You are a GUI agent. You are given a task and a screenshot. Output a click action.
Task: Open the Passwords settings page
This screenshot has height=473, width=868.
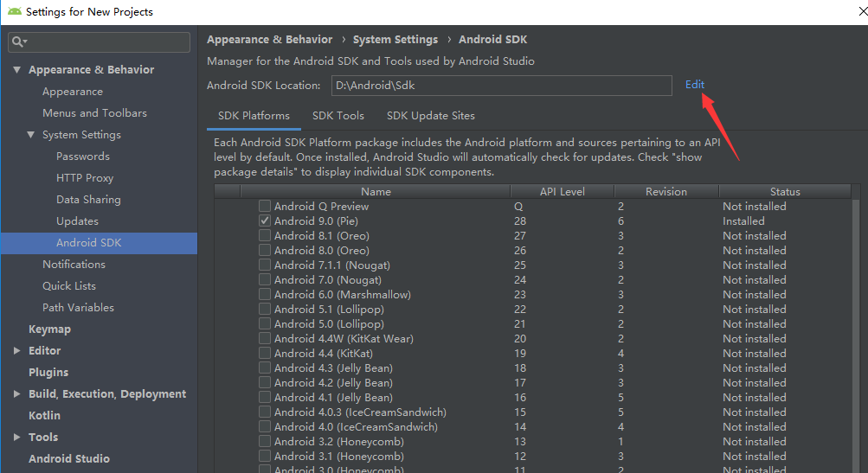83,156
